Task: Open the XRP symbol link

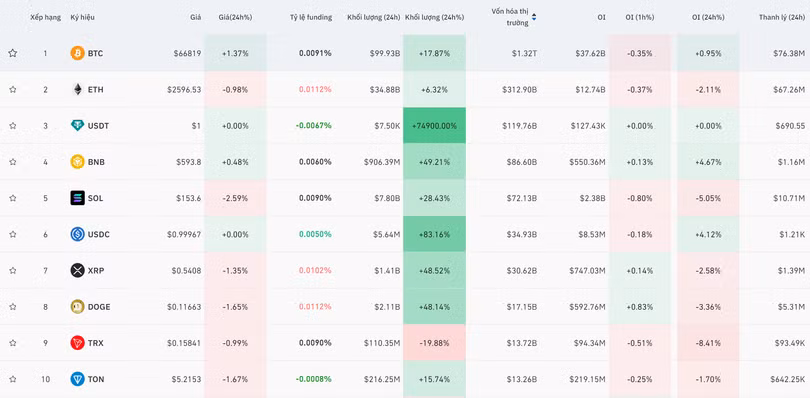Action: pyautogui.click(x=96, y=270)
